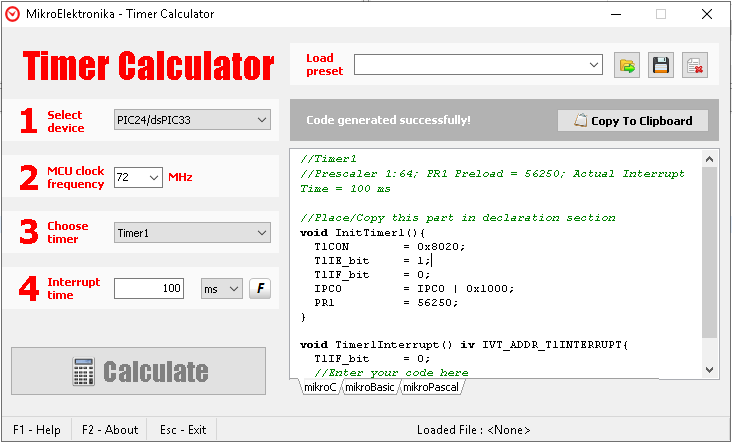This screenshot has height=444, width=732.
Task: Click 'void Timer1Interrupt()' declaration line
Action: 465,345
